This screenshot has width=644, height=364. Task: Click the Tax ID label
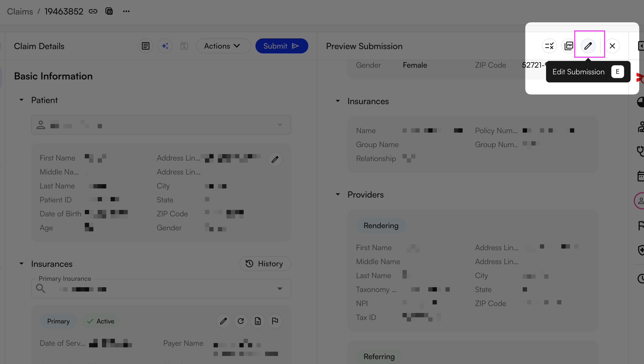366,317
